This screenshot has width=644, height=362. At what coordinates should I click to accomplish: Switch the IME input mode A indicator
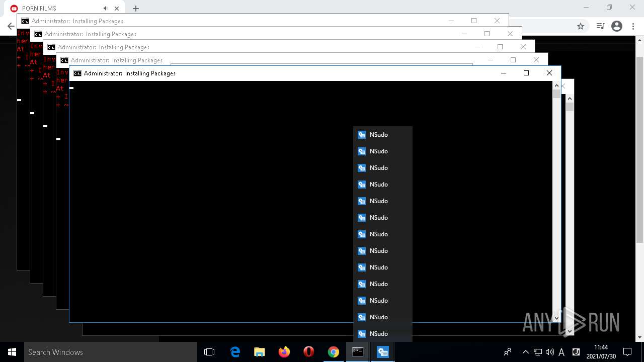click(561, 352)
